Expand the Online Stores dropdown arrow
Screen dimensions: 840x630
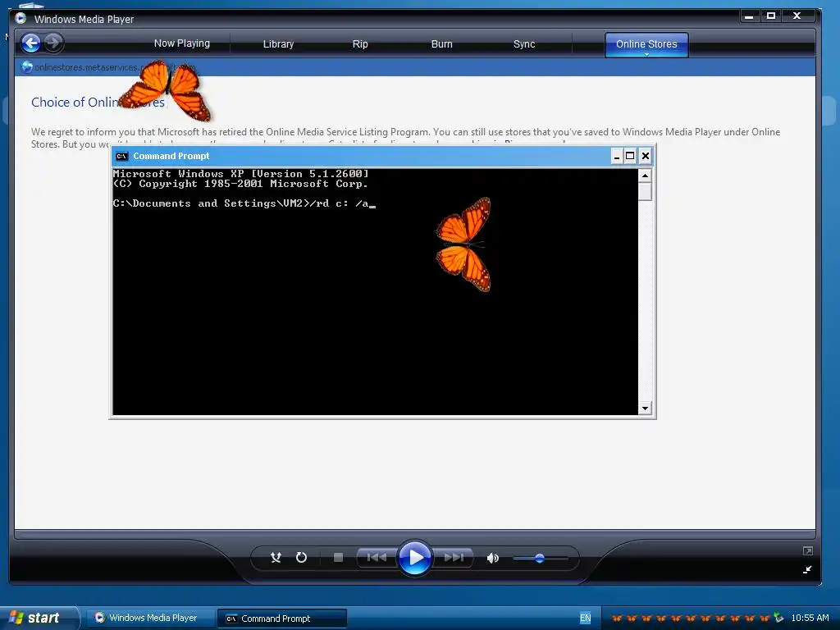pos(646,54)
